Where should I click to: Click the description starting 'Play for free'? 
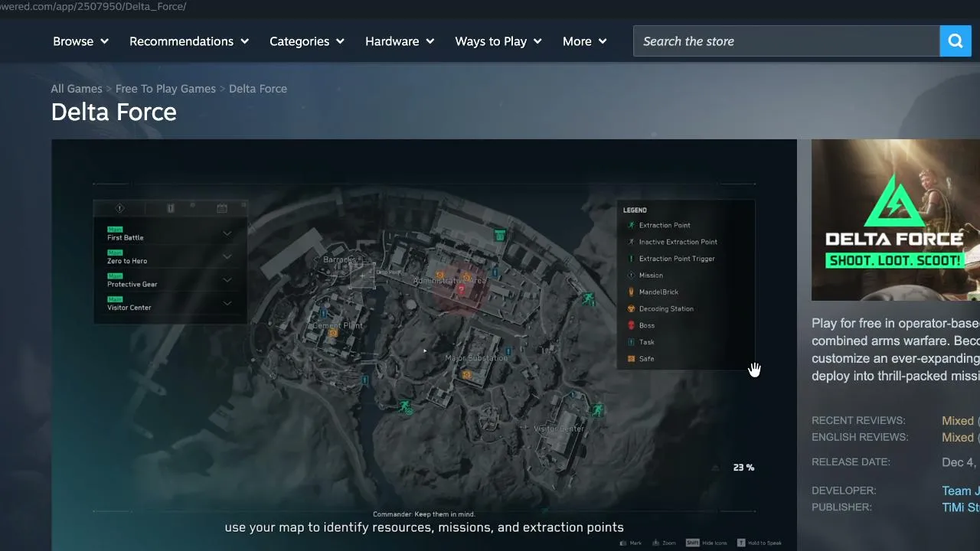point(896,350)
